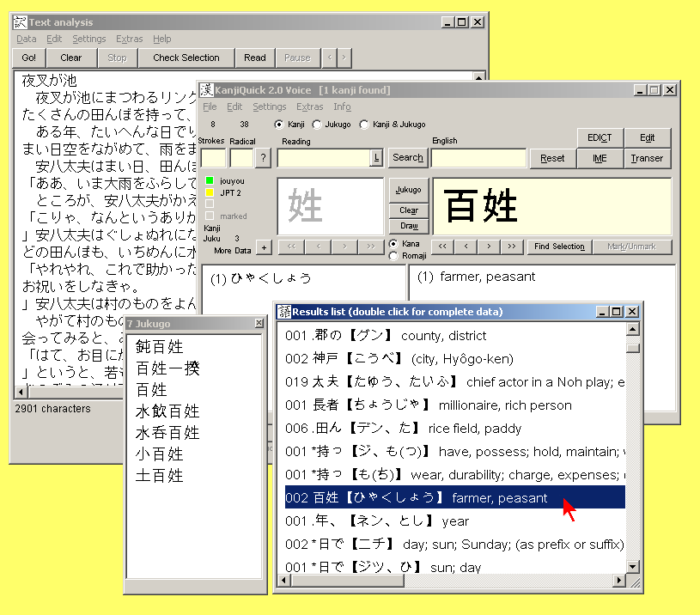Click the English search input field
Viewport: 700px width, 615px height.
(x=478, y=158)
